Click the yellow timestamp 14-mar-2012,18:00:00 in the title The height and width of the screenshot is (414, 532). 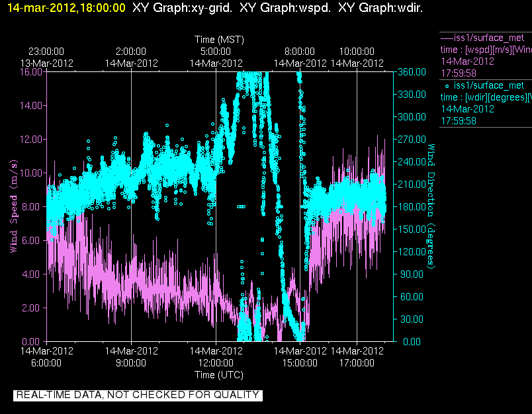[66, 7]
